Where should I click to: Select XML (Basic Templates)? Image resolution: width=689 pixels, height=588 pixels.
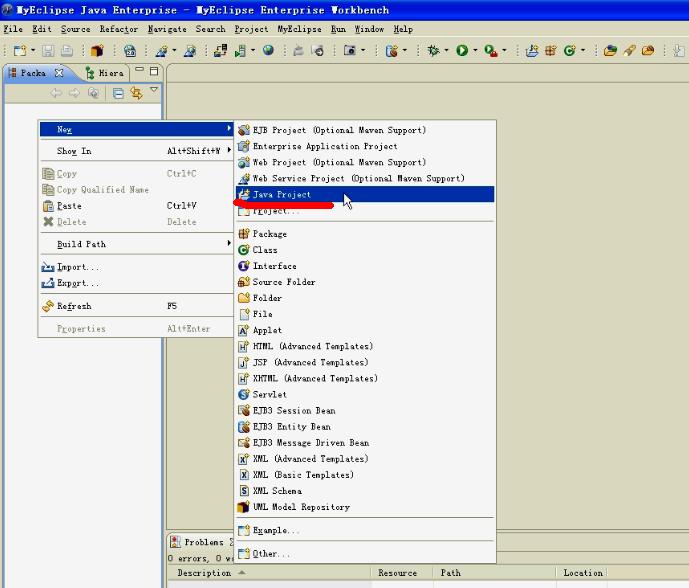(365, 475)
